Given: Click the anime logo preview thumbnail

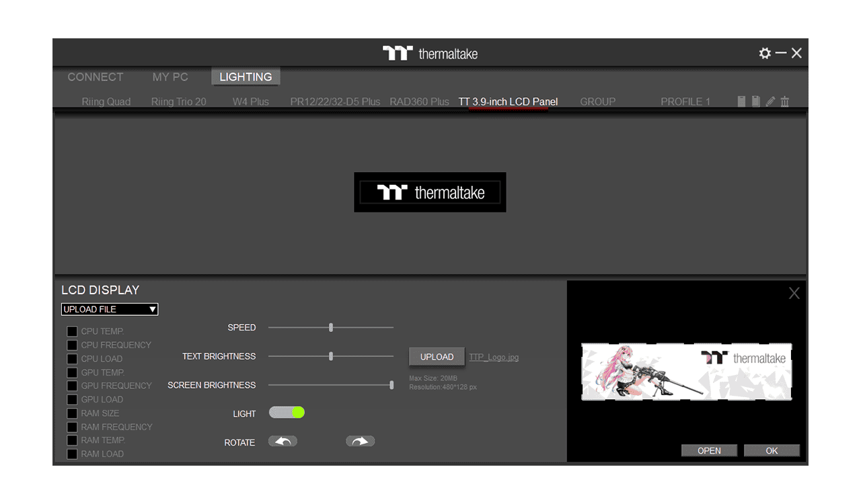Looking at the screenshot, I should pos(686,372).
